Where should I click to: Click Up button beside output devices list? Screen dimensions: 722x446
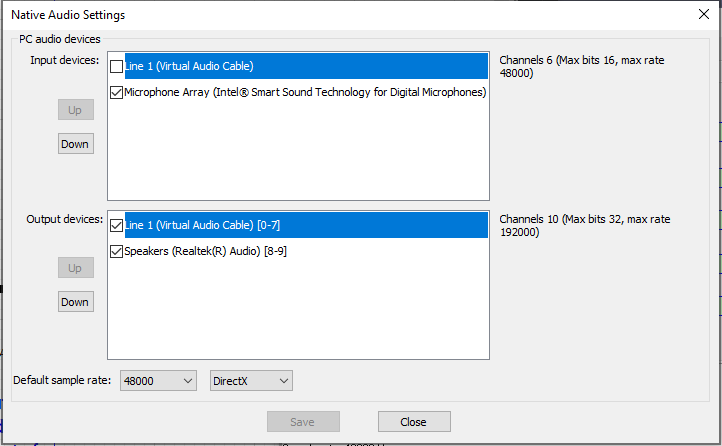pos(75,268)
